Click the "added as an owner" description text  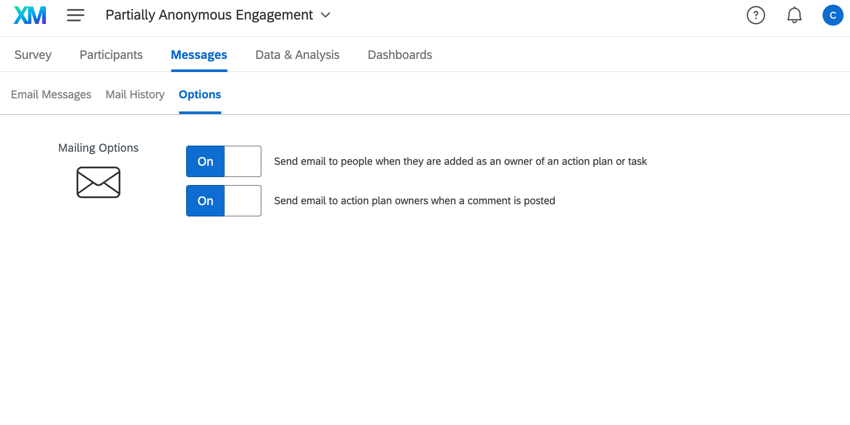pos(460,161)
